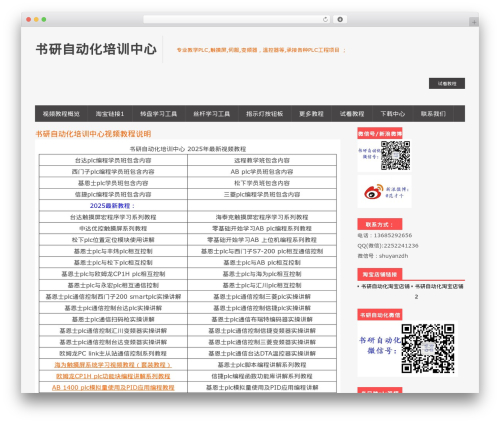Viewport: 500px width, 423px height.
Task: Click 基恩士plc脚本编程讲解系列教程 cell
Action: 262,365
